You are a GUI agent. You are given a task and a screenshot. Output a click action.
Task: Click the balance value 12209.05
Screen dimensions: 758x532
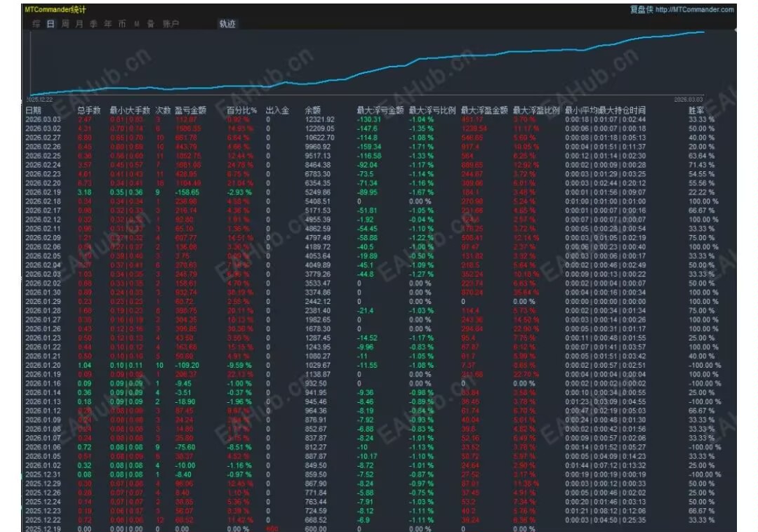click(319, 128)
